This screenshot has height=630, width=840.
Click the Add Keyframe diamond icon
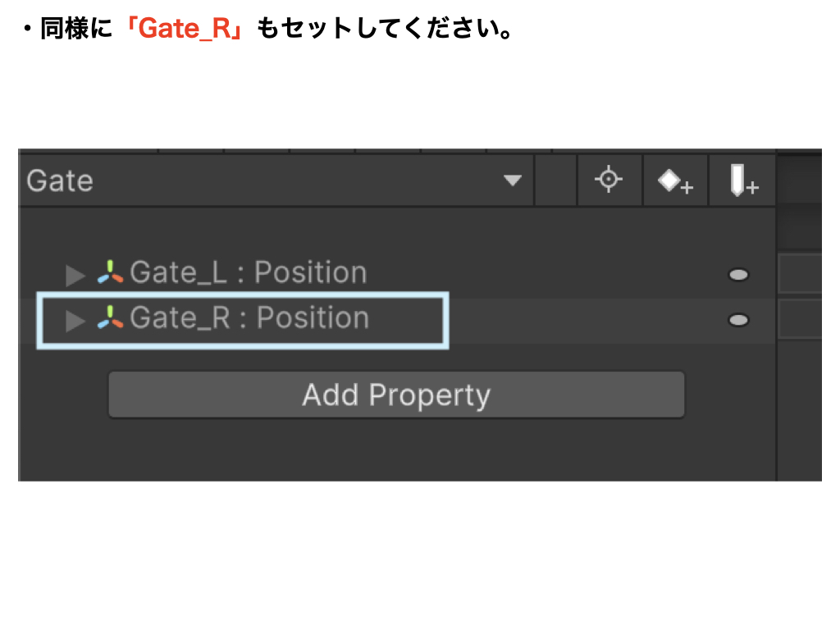click(x=674, y=180)
